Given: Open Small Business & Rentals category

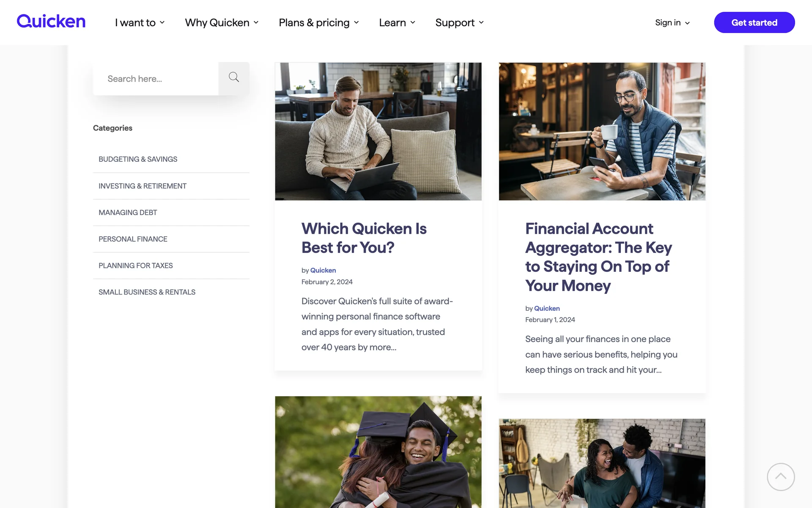Looking at the screenshot, I should [147, 292].
